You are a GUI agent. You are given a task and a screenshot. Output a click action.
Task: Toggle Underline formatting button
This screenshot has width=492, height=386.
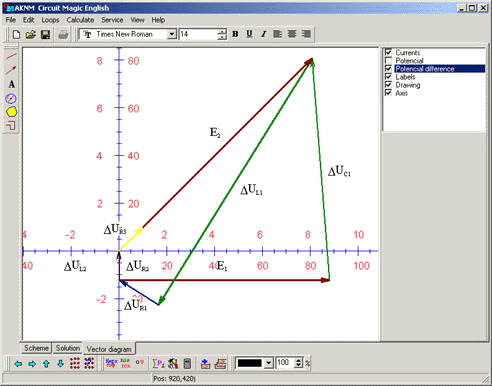(x=249, y=34)
